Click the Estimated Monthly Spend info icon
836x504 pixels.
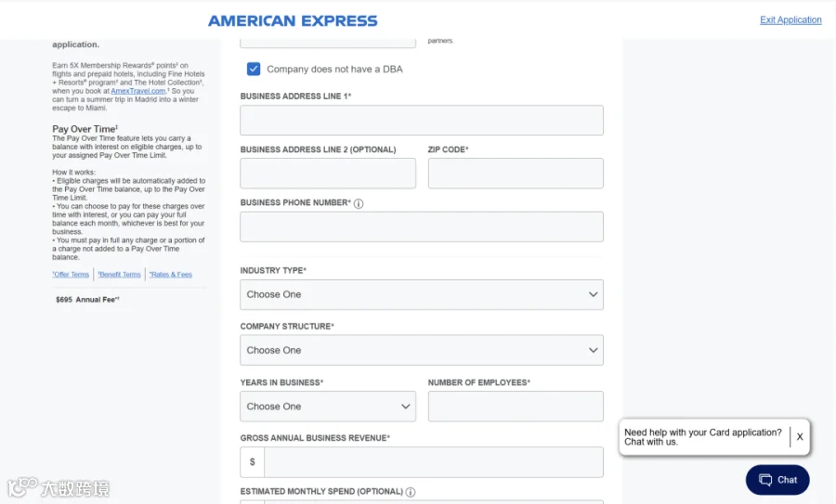pyautogui.click(x=410, y=492)
